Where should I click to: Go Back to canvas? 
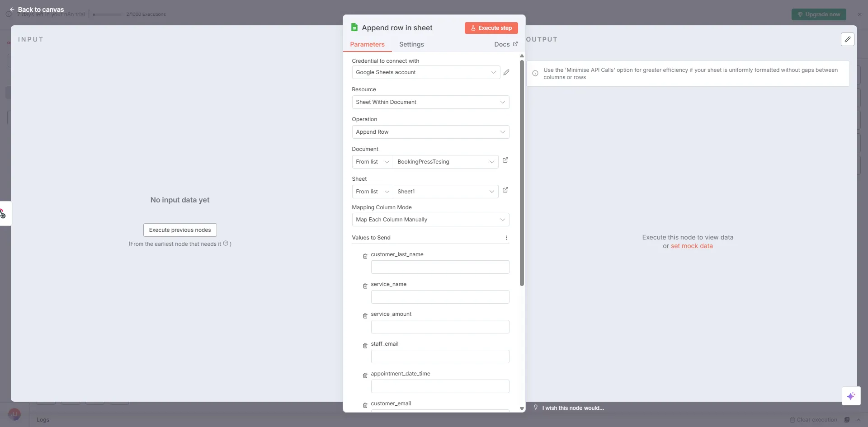pos(37,9)
